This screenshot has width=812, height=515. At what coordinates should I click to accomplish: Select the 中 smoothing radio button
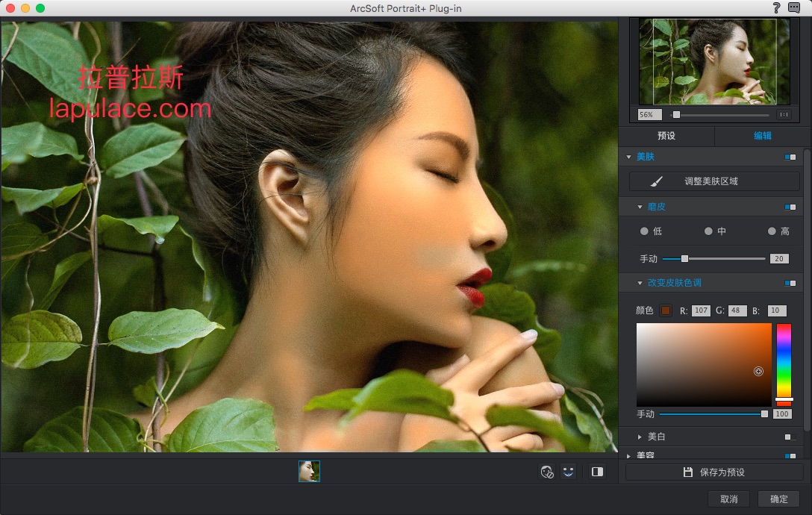[x=708, y=231]
